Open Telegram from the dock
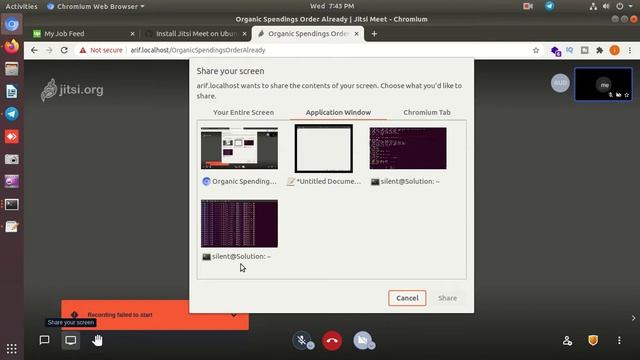 tap(12, 114)
